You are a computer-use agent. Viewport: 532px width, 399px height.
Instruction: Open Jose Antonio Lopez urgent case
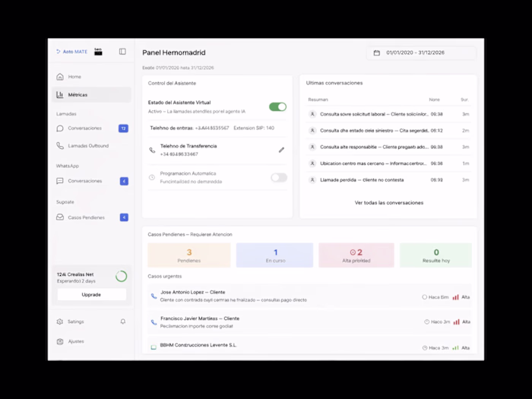pyautogui.click(x=310, y=296)
